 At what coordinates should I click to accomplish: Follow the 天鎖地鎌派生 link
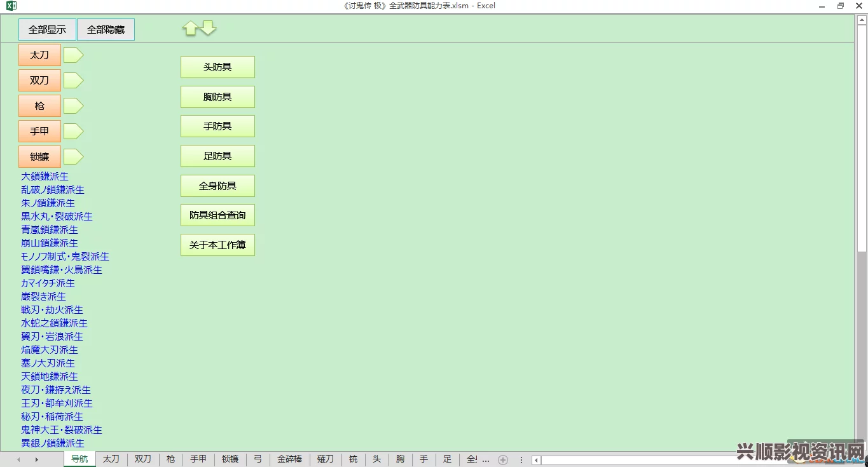[x=50, y=377]
